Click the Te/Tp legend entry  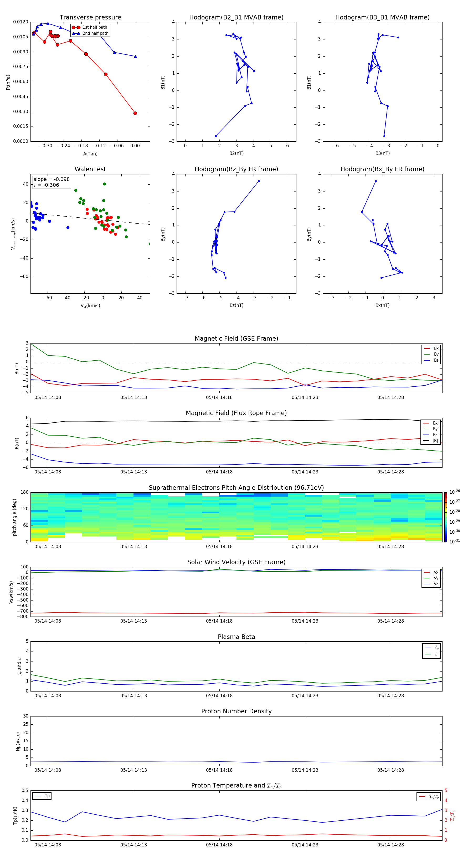point(429,796)
